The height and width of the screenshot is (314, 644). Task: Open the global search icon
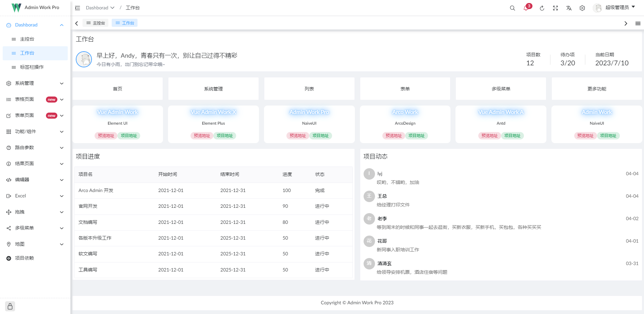512,8
